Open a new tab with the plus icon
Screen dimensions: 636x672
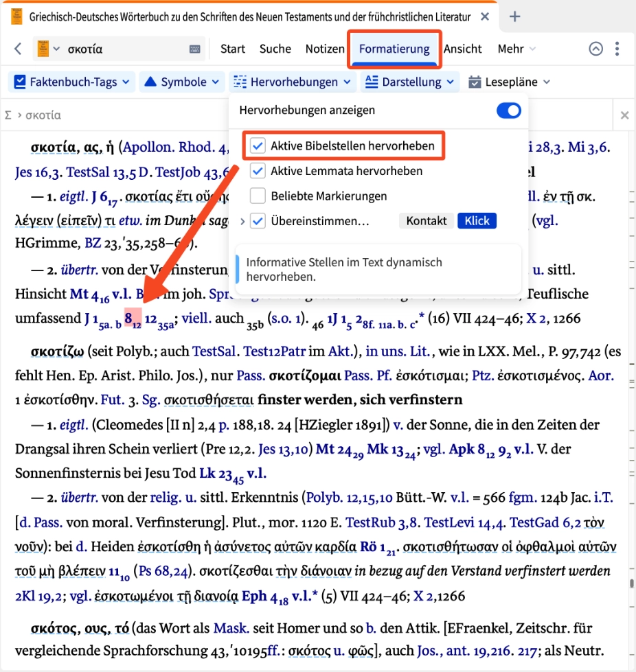point(514,16)
